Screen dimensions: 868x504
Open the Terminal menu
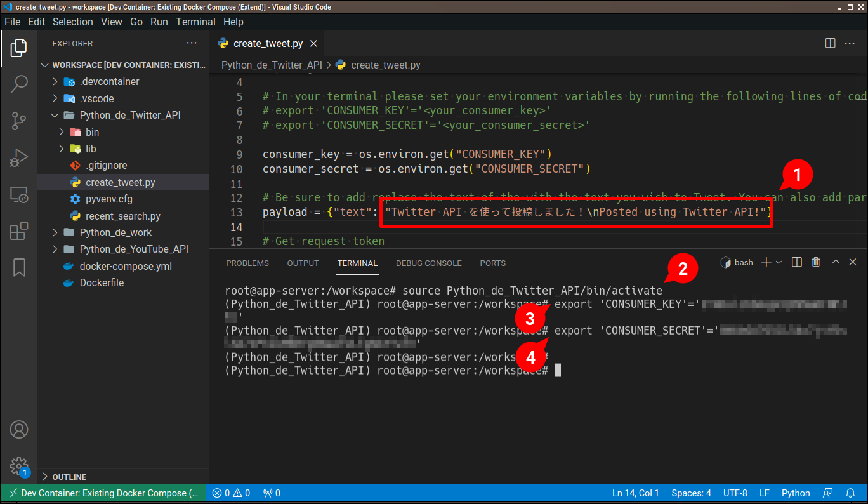click(195, 21)
